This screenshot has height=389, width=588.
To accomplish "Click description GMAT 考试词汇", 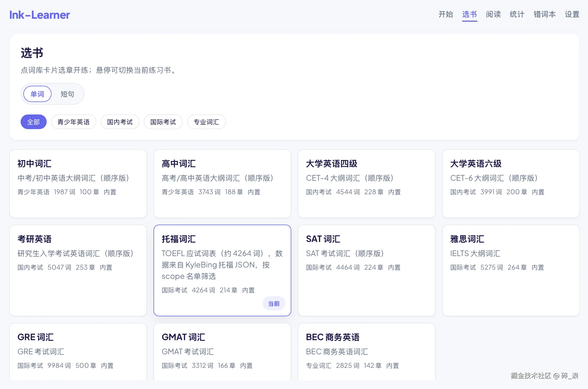I will click(188, 352).
